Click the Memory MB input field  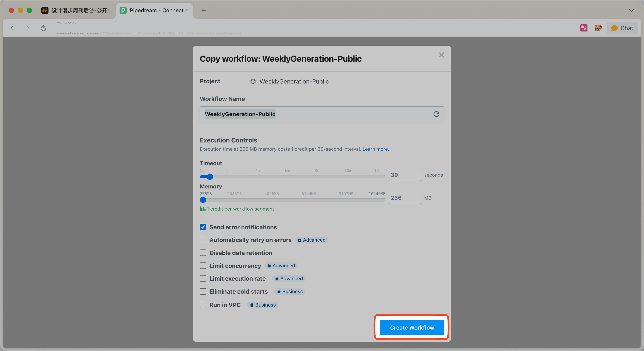(x=404, y=198)
